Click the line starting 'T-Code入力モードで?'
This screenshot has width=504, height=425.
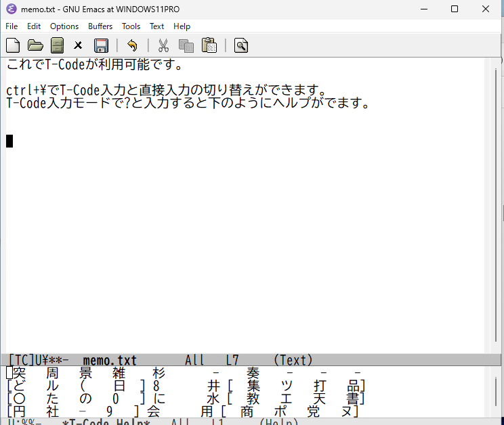click(188, 103)
